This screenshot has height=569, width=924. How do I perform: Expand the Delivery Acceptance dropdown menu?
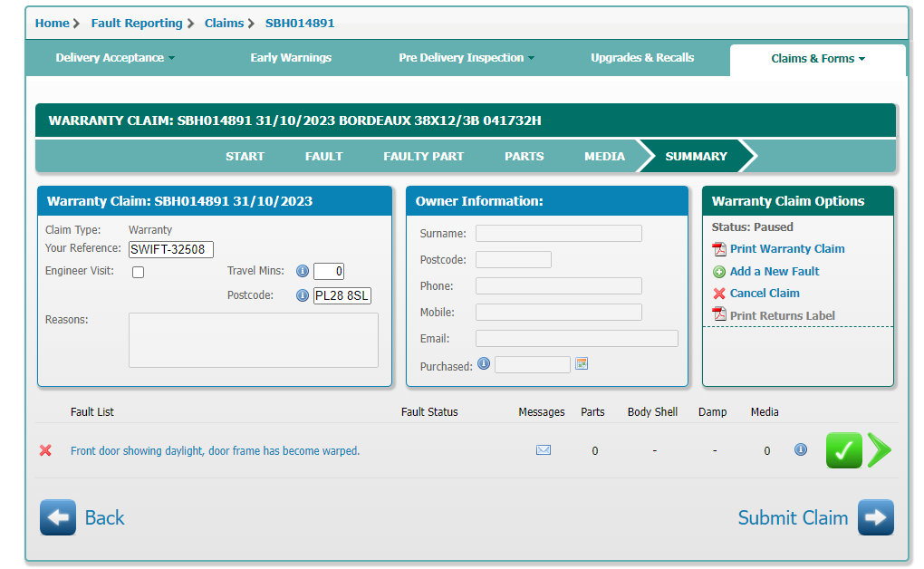[x=115, y=58]
